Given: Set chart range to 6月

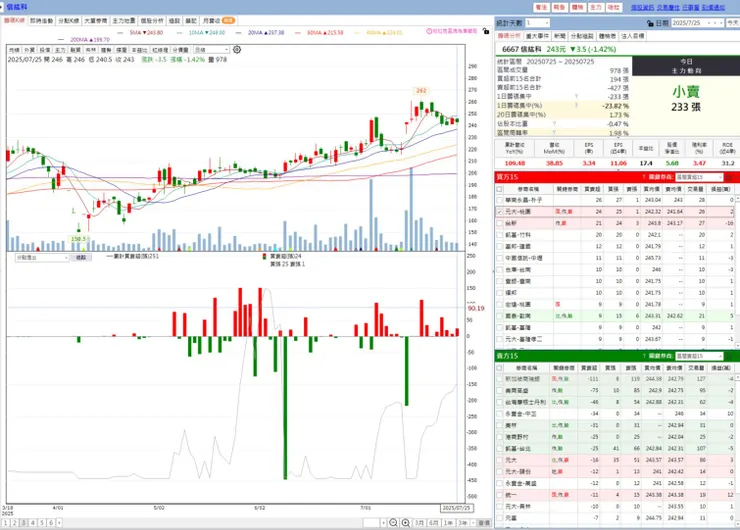Looking at the screenshot, I should 434,522.
